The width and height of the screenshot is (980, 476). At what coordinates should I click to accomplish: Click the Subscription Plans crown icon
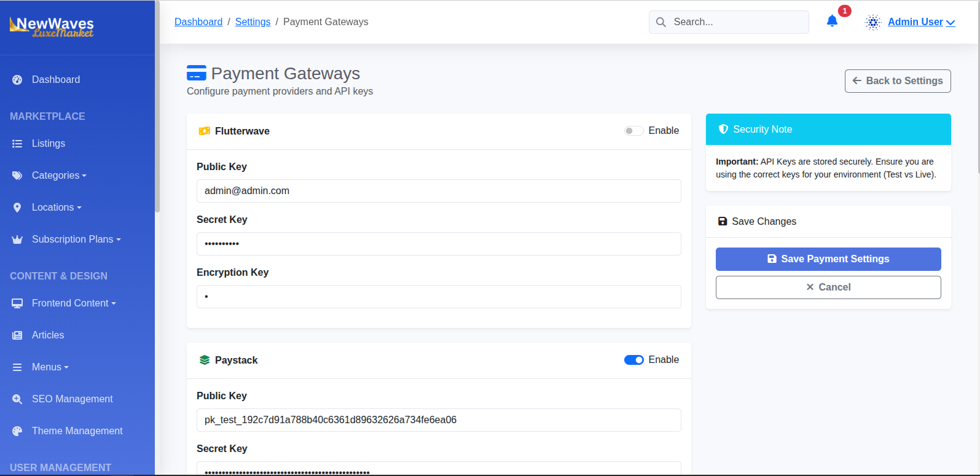point(17,240)
